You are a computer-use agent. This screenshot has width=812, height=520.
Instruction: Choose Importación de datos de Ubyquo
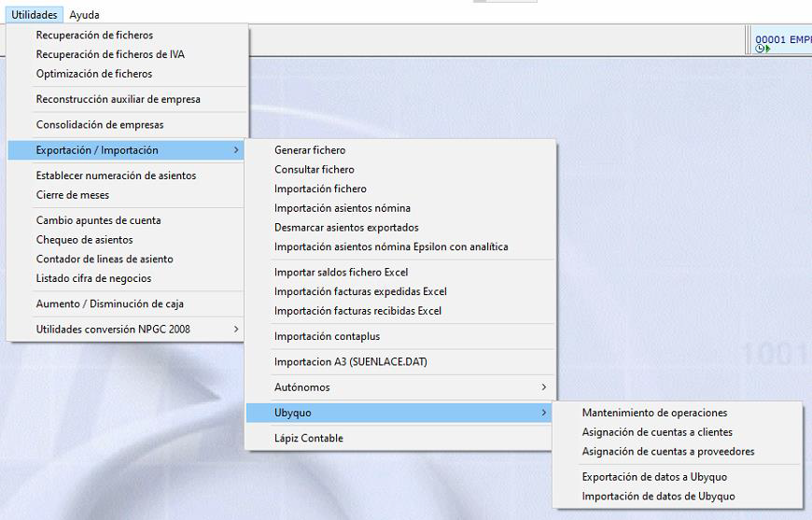point(678,496)
